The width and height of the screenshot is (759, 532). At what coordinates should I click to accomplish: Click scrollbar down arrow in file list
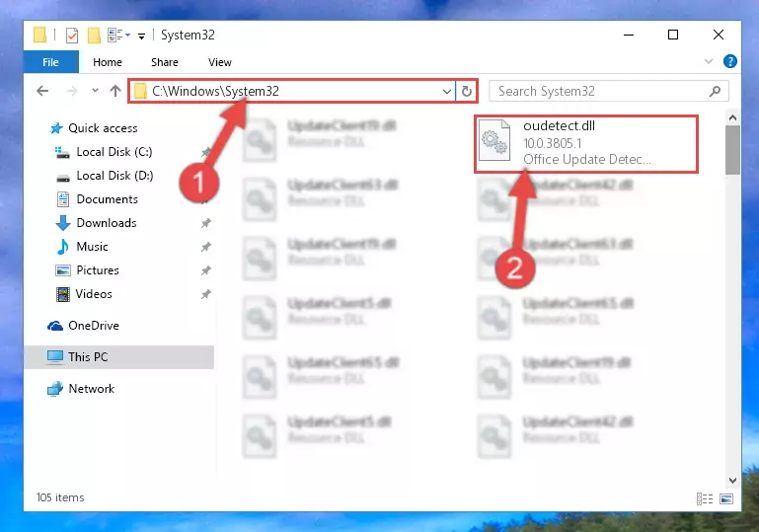(x=732, y=481)
